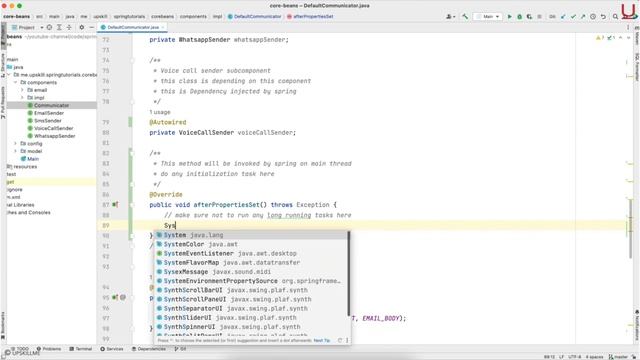Run with coverage icon in toolbar

[529, 17]
